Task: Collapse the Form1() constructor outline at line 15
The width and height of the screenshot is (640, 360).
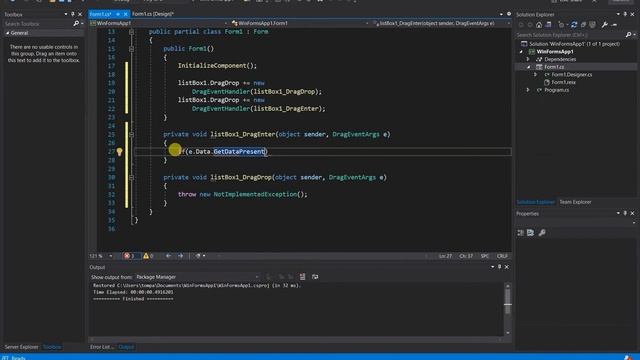Action: click(x=131, y=49)
